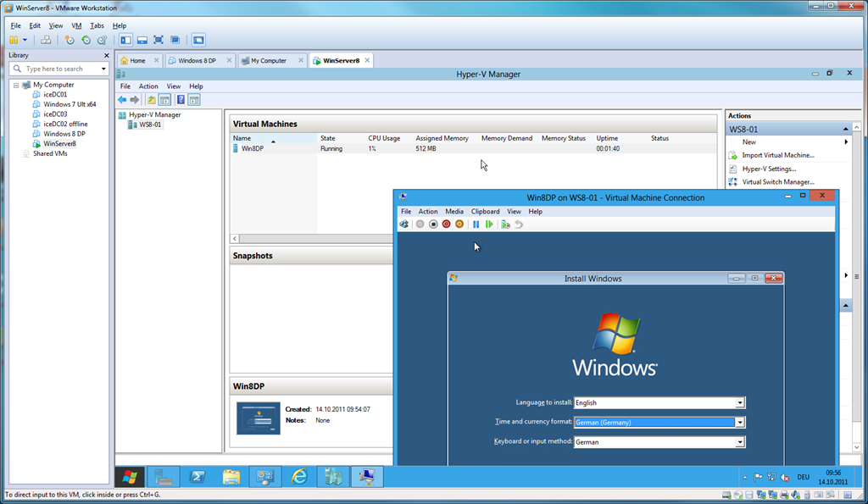This screenshot has width=868, height=504.
Task: Open the Language to install dropdown
Action: pyautogui.click(x=739, y=403)
